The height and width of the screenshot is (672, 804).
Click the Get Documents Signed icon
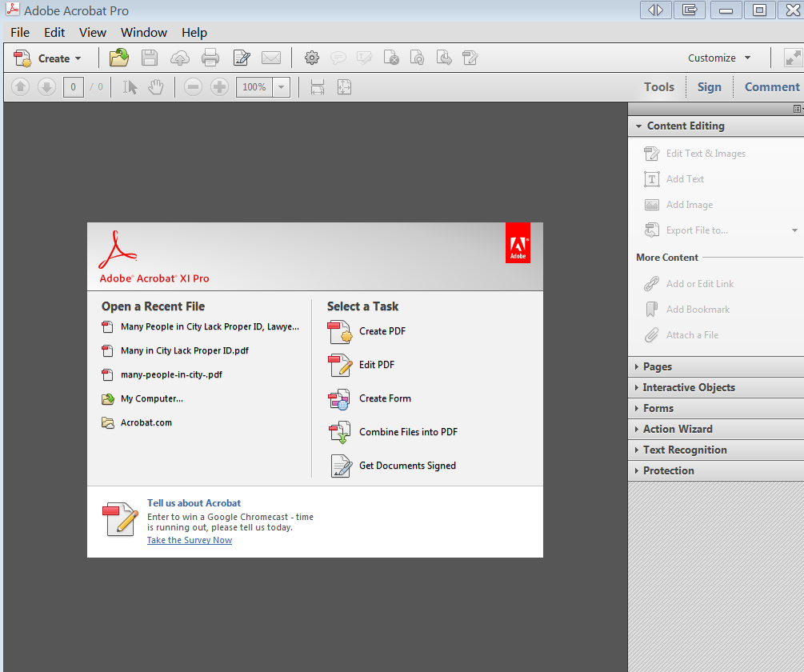[x=339, y=465]
